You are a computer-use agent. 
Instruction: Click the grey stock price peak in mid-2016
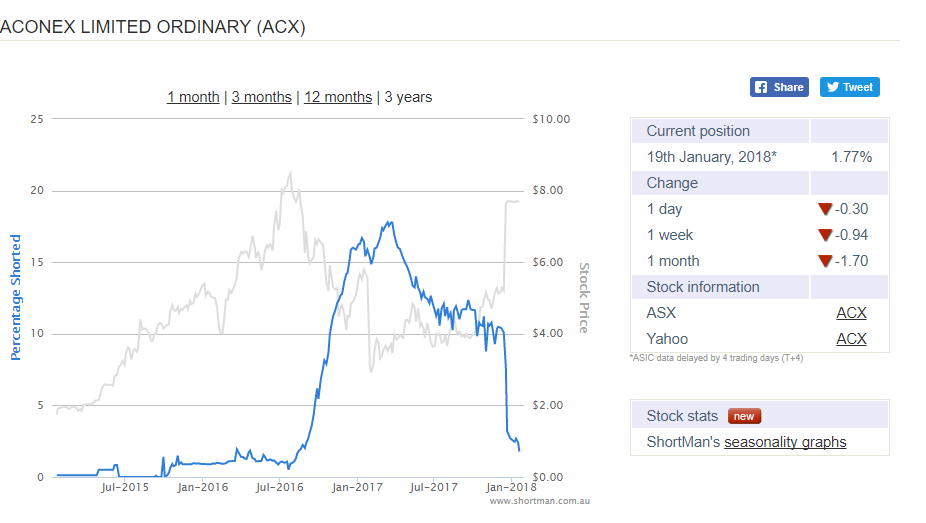[x=290, y=174]
